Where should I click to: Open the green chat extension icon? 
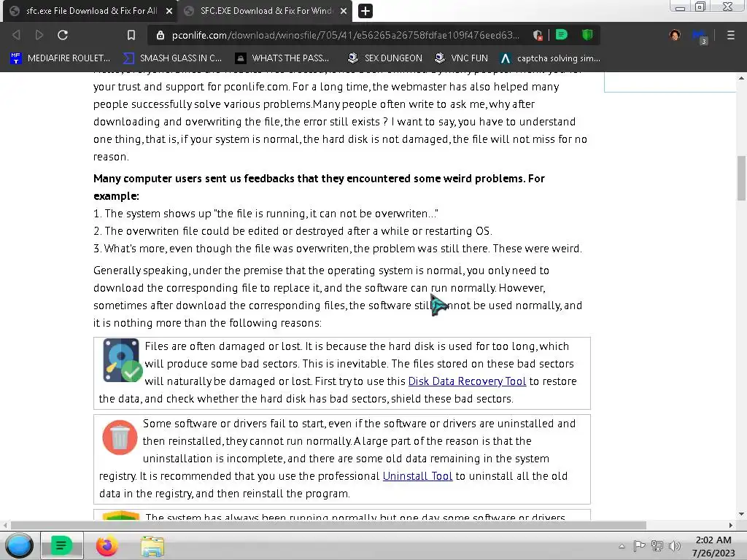pos(561,35)
